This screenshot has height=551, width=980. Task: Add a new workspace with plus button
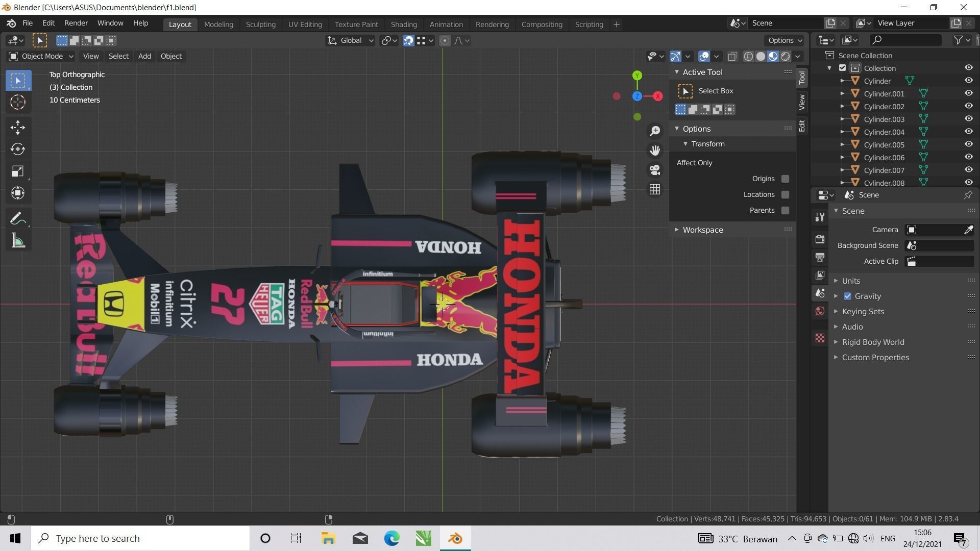(x=616, y=24)
